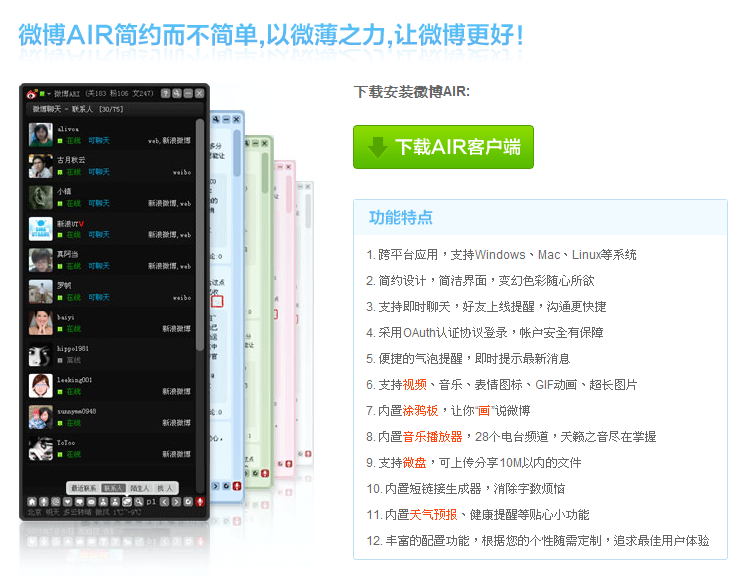Click 新浪UTV's avatar thumbnail
Viewport: 747px width, 584px height.
click(40, 229)
